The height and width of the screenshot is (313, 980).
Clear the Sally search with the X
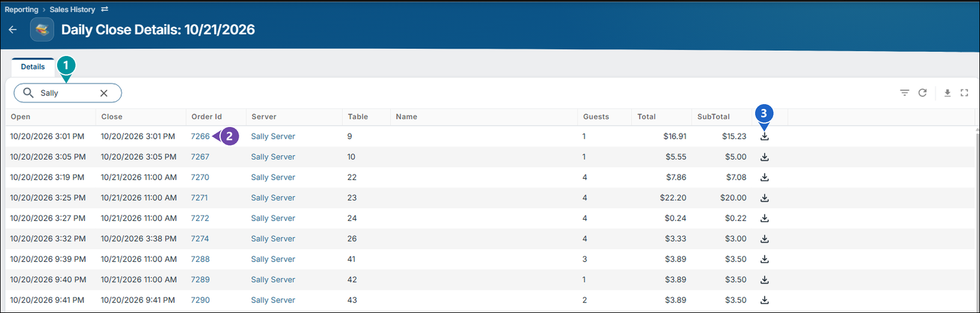104,93
